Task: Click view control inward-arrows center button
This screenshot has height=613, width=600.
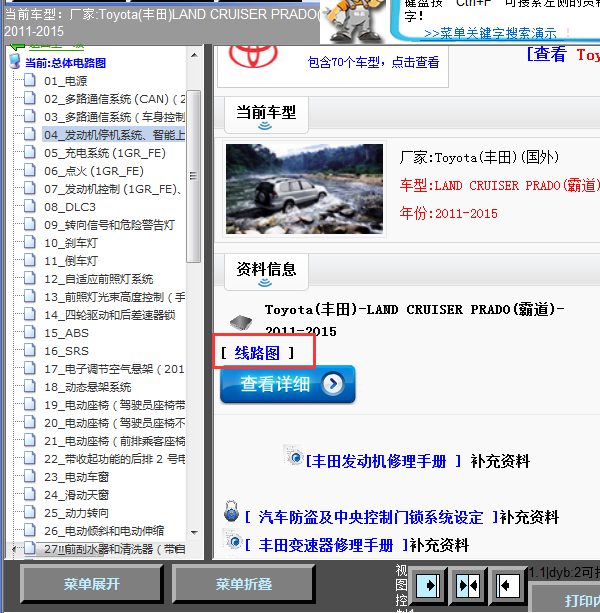Action: (468, 586)
